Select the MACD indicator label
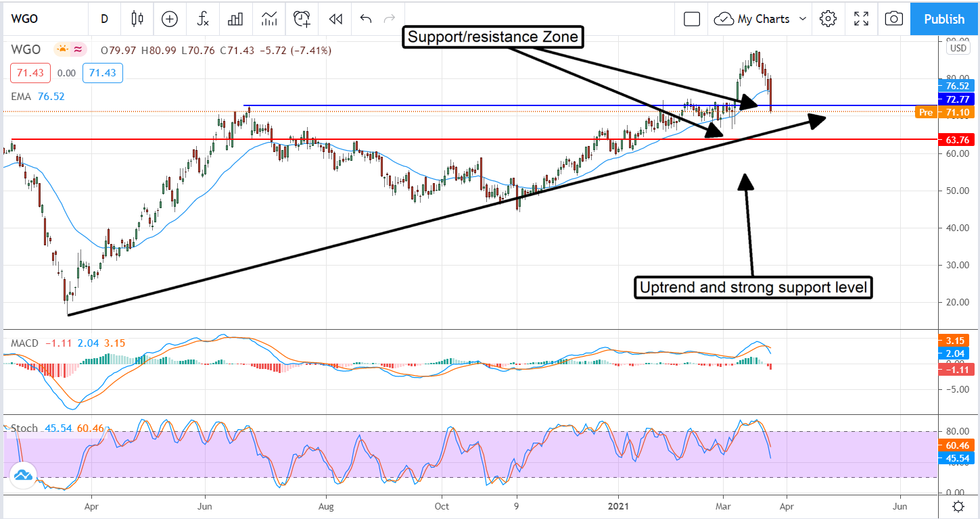This screenshot has width=980, height=519. [24, 343]
